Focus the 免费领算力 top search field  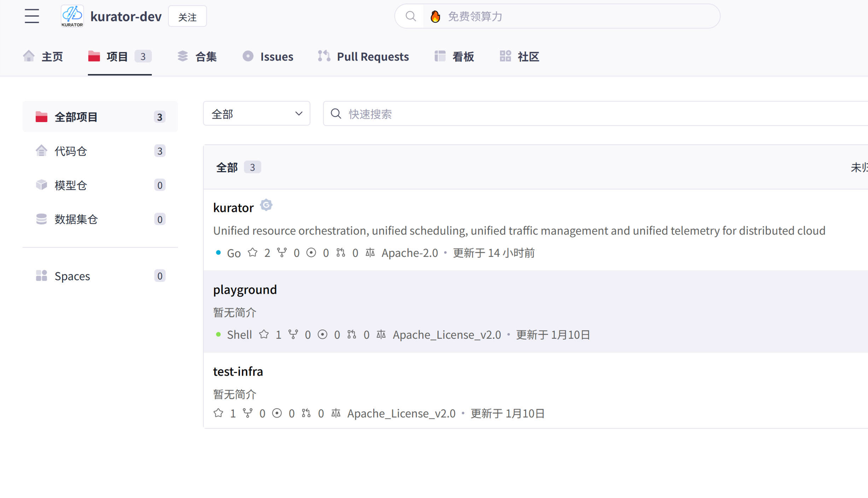pyautogui.click(x=557, y=16)
